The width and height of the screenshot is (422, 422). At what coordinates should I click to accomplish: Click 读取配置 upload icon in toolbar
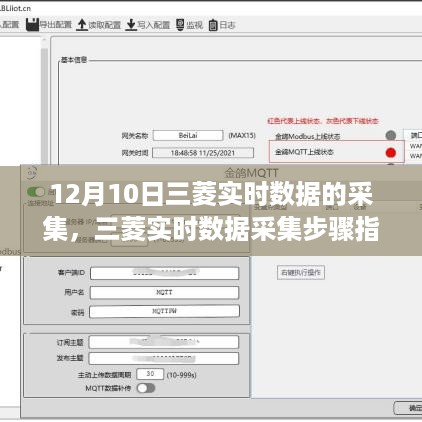[82, 25]
